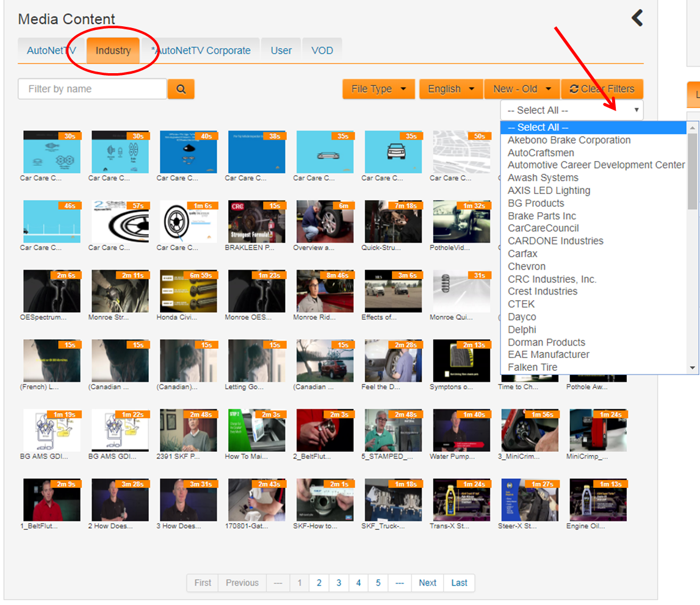The width and height of the screenshot is (700, 605).
Task: Open the AutoNetTV Corporate tab
Action: (x=201, y=51)
